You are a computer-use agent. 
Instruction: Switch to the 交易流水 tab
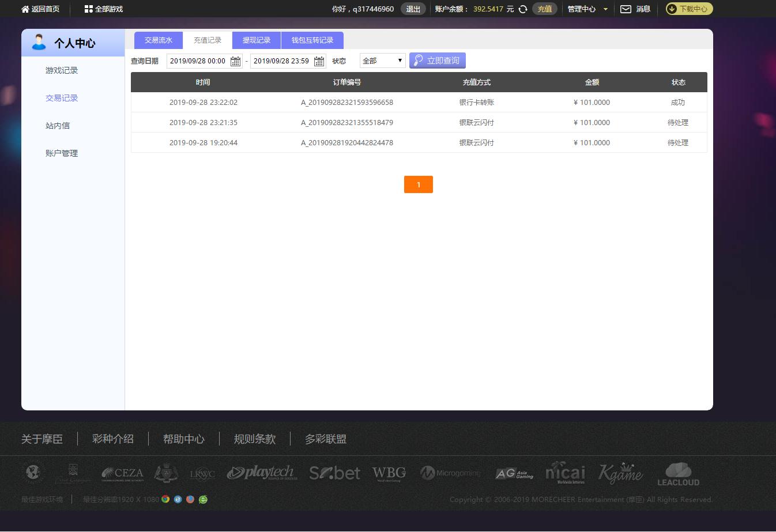tap(158, 40)
